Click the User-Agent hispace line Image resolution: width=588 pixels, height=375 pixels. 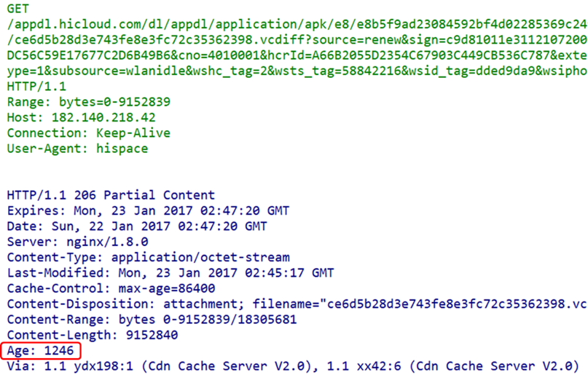coord(77,149)
